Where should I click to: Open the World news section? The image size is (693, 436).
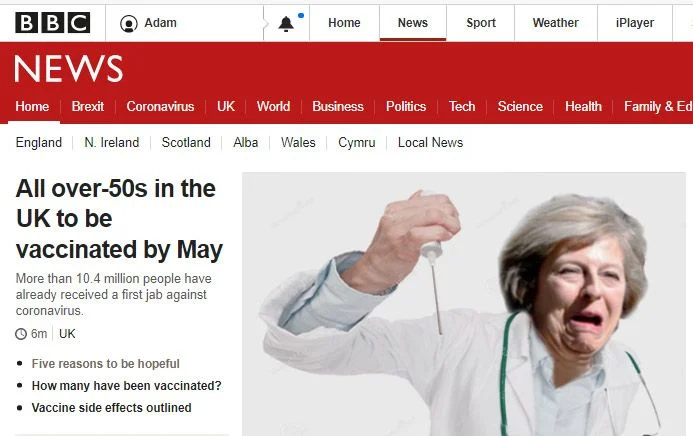(274, 106)
